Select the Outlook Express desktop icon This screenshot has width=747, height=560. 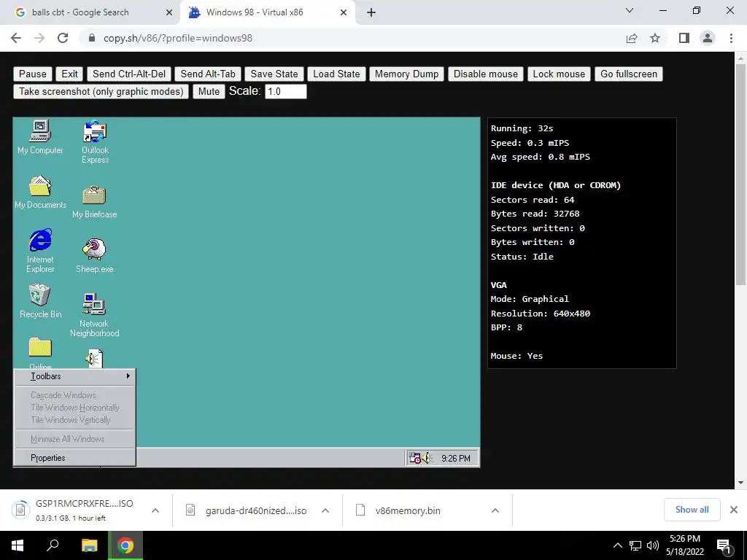[95, 141]
